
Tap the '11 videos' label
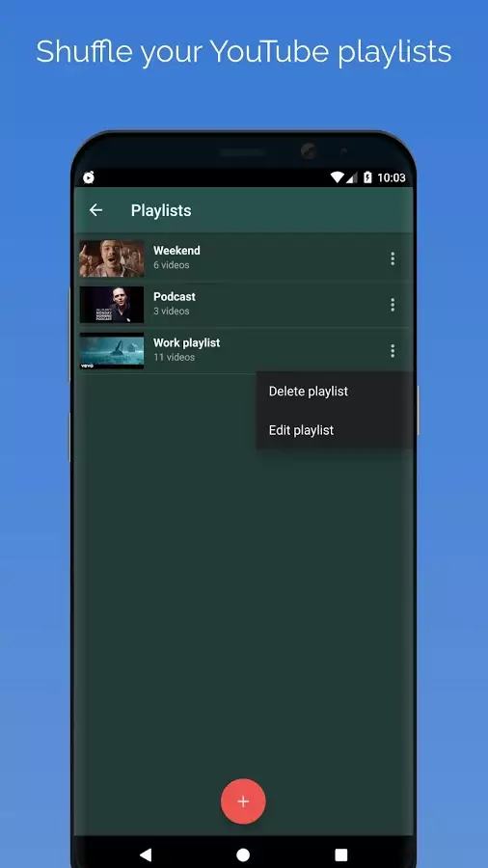pos(174,357)
